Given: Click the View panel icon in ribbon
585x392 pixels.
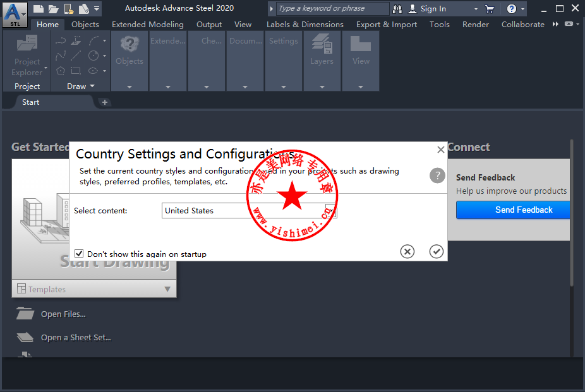Looking at the screenshot, I should pos(360,44).
